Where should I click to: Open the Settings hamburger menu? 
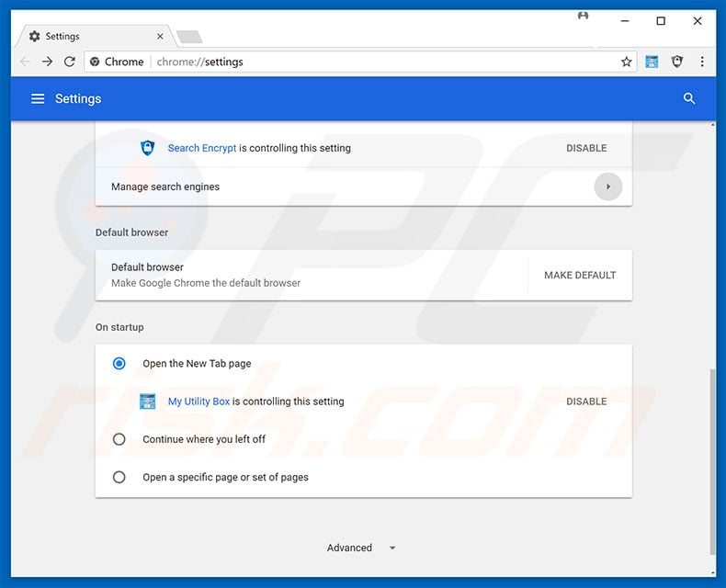click(x=38, y=98)
